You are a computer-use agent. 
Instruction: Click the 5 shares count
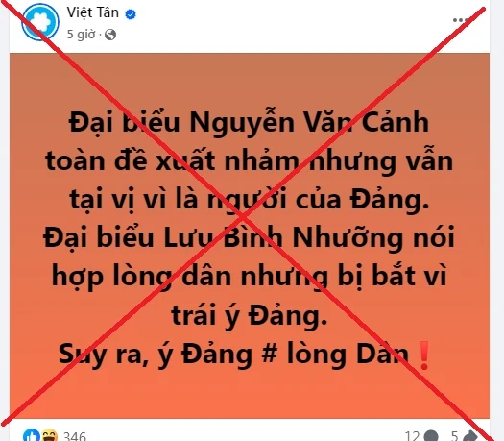point(454,436)
